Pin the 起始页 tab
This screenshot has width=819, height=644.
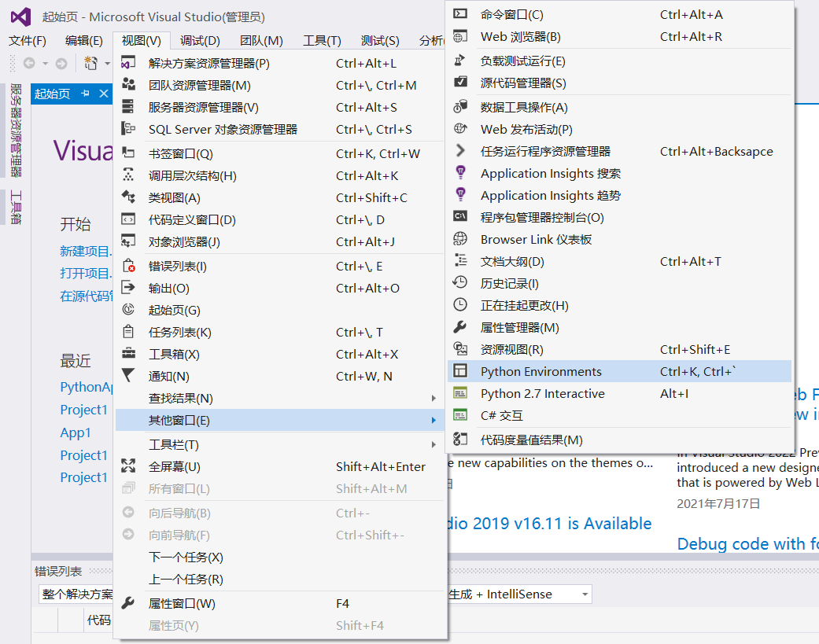pos(86,94)
